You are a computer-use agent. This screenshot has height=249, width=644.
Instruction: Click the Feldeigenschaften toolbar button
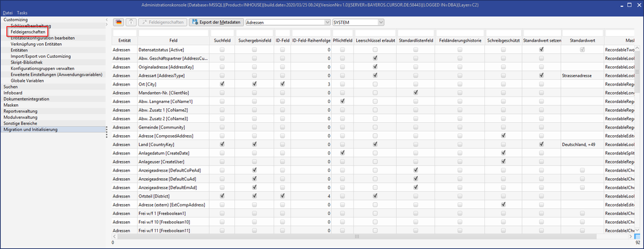point(163,22)
